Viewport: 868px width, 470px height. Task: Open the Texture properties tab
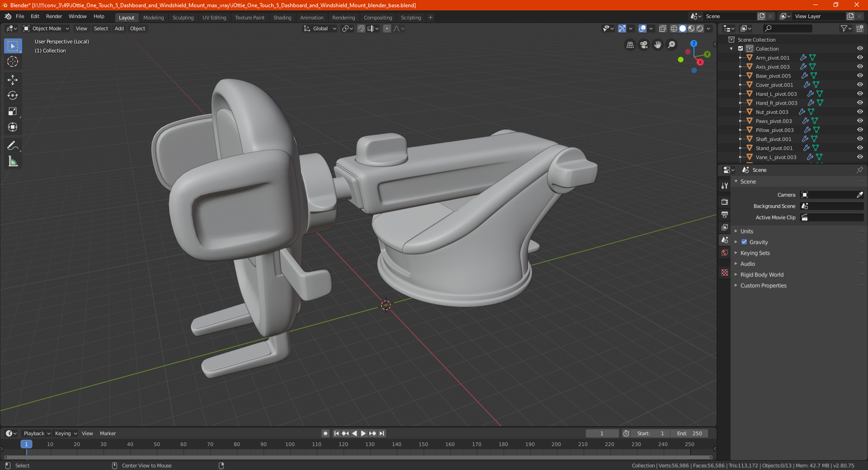point(725,273)
